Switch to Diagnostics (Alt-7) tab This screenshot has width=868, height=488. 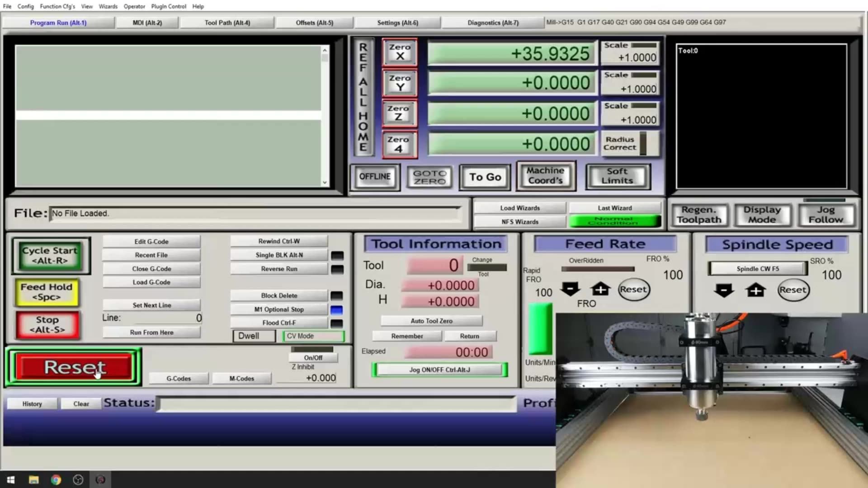(x=493, y=23)
